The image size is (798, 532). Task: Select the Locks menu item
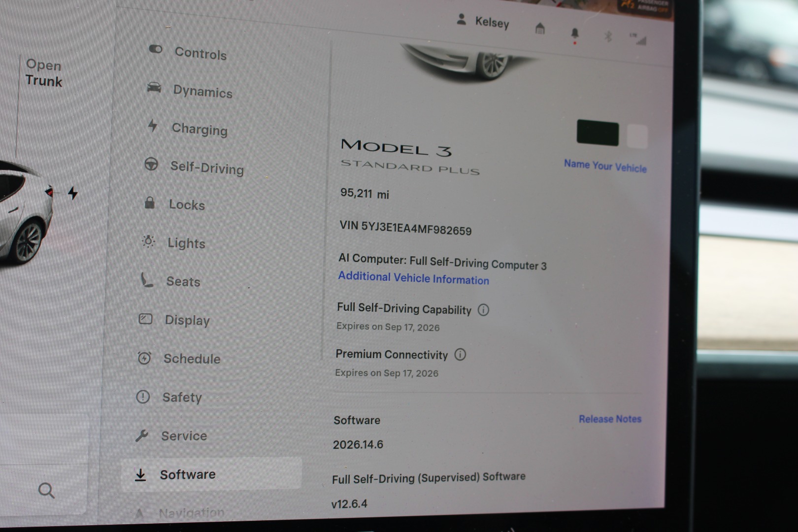pos(187,205)
